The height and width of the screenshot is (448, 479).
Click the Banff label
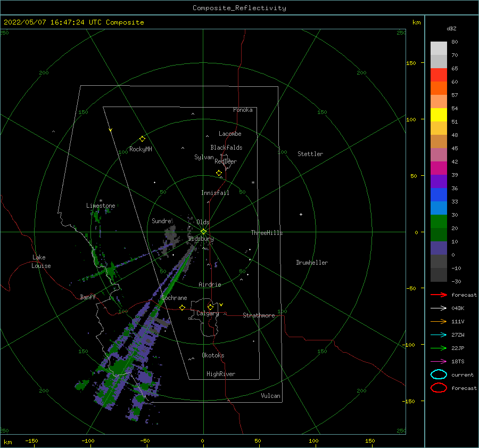click(88, 297)
